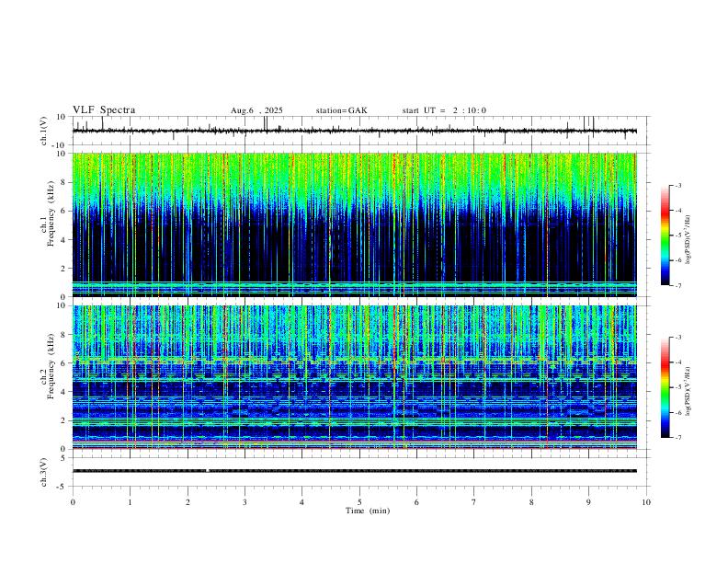Click time axis tick label "1"
Viewport: 728px width, 563px height.
coord(130,502)
